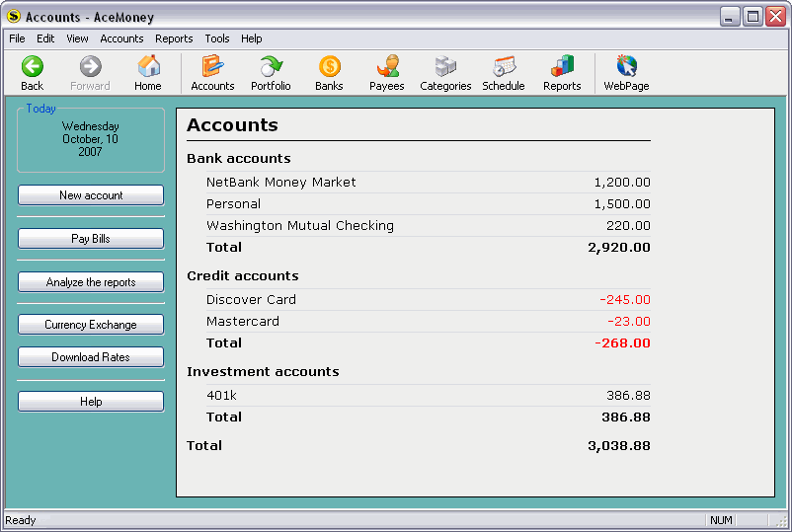This screenshot has height=532, width=792.
Task: Expand the Reports menu in menu bar
Action: 174,38
